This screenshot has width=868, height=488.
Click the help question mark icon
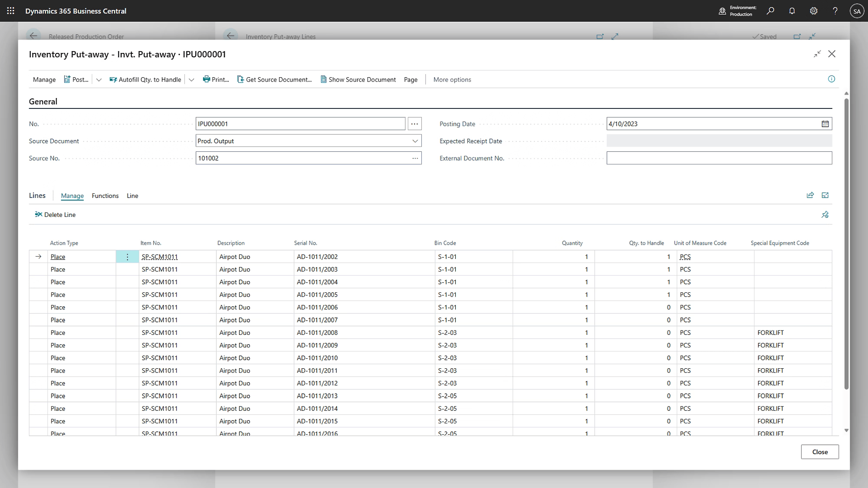click(835, 11)
